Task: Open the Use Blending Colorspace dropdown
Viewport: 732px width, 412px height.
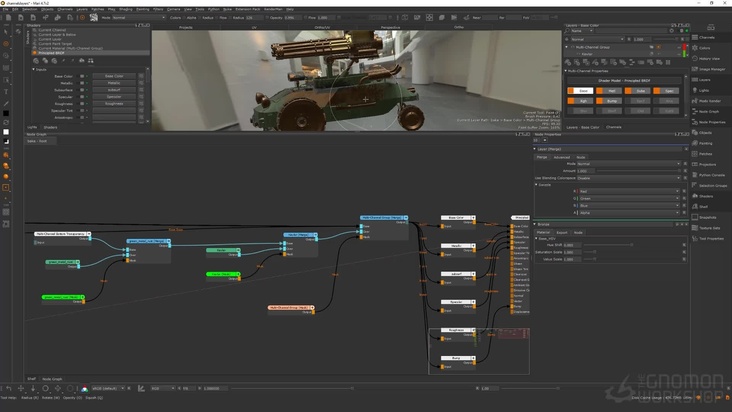Action: (x=629, y=178)
